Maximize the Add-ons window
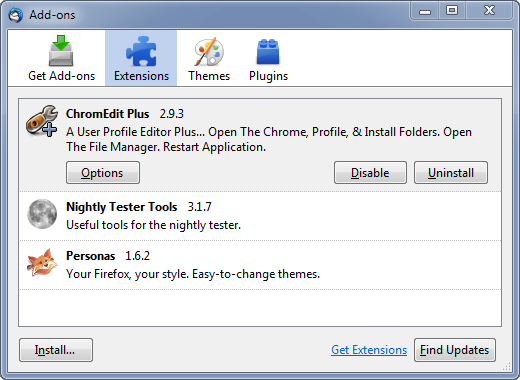This screenshot has width=520, height=380. (452, 10)
